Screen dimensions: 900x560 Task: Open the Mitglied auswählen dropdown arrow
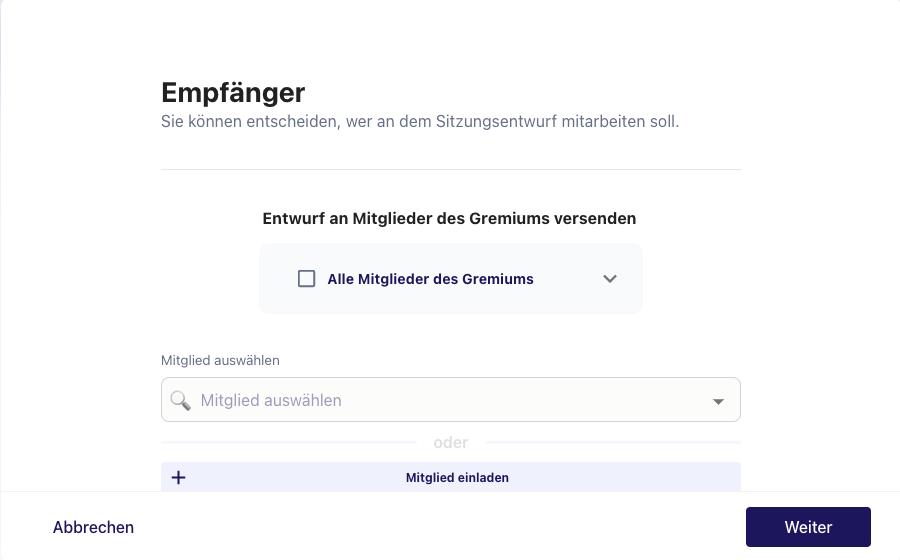click(718, 401)
